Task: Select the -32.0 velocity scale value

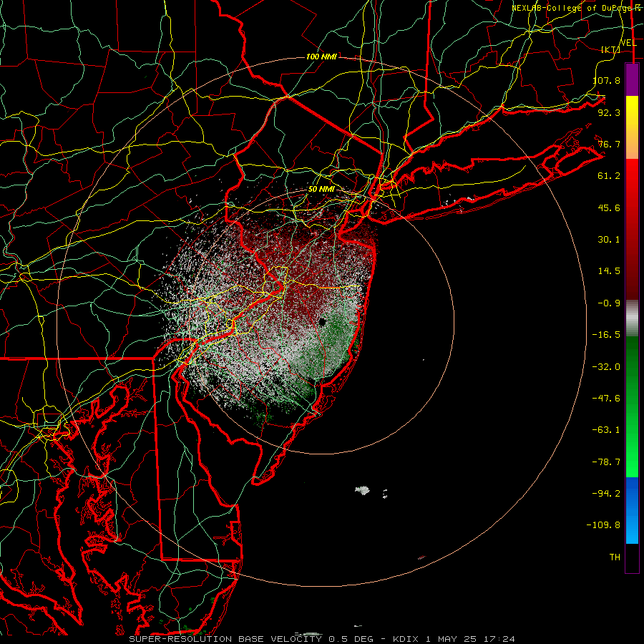Action: coord(606,367)
